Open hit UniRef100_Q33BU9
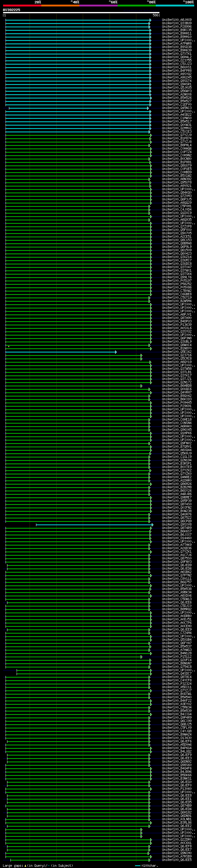The image size is (197, 868). click(x=177, y=23)
